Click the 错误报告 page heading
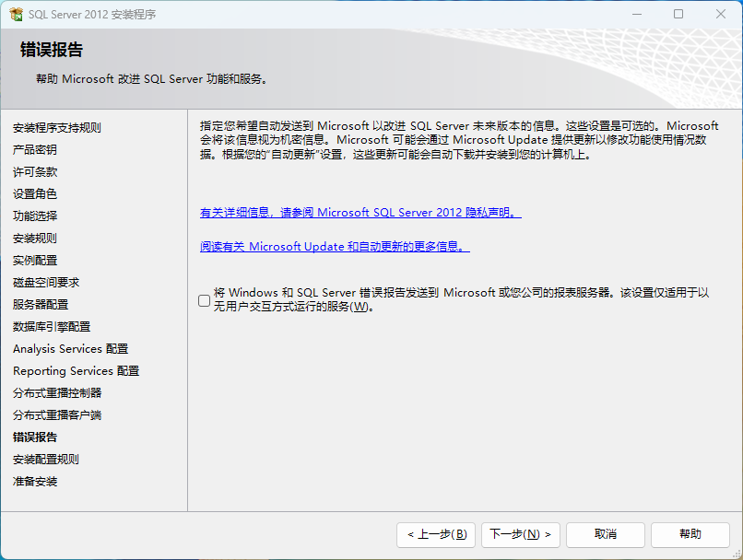Viewport: 743px width, 560px height. coord(52,50)
